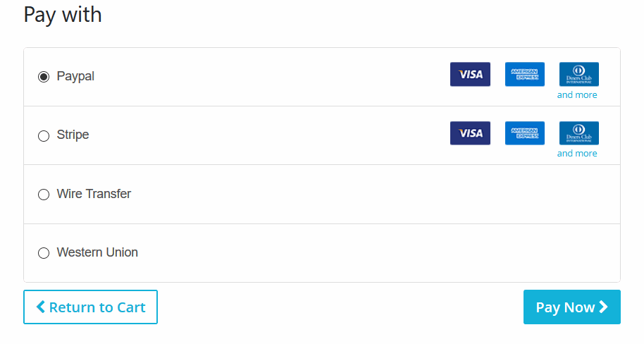Click the Paypal label text

75,76
